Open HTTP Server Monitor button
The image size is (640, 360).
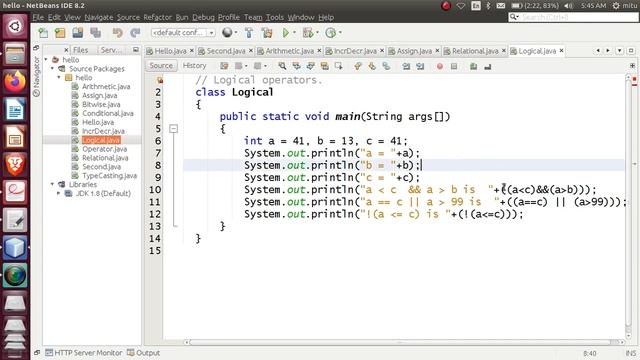click(x=84, y=353)
